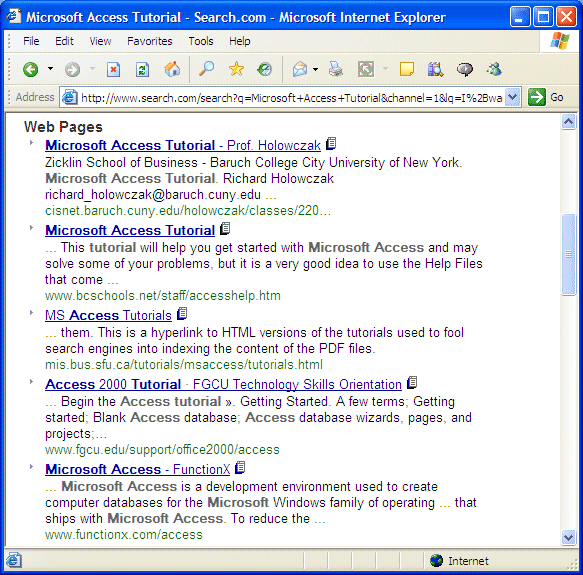Open the Discuss speech bubble icon
Image resolution: width=583 pixels, height=575 pixels.
pyautogui.click(x=465, y=69)
